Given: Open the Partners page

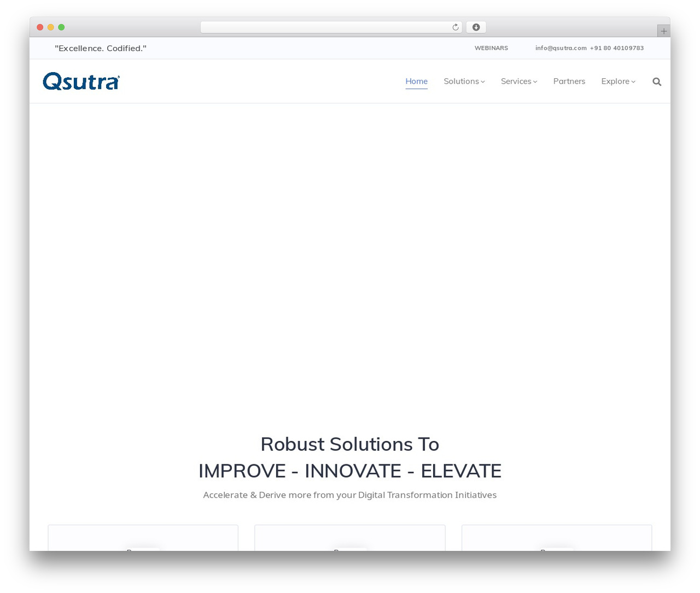Looking at the screenshot, I should tap(569, 81).
